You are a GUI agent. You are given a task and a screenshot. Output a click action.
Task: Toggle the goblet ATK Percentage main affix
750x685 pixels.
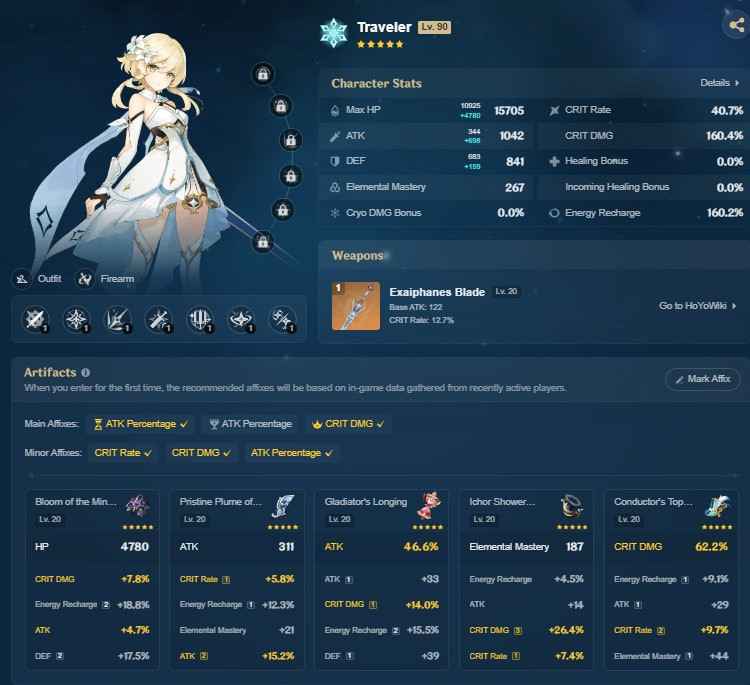[x=251, y=424]
